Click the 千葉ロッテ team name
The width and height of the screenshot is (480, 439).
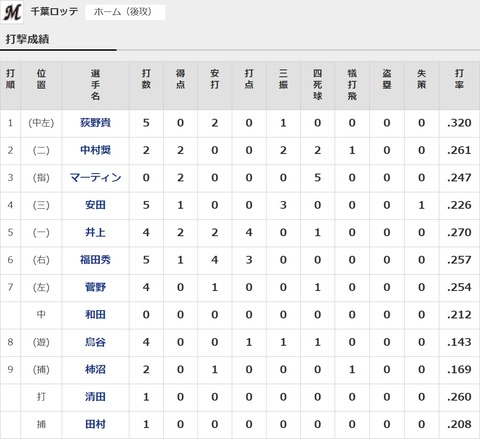click(x=54, y=12)
